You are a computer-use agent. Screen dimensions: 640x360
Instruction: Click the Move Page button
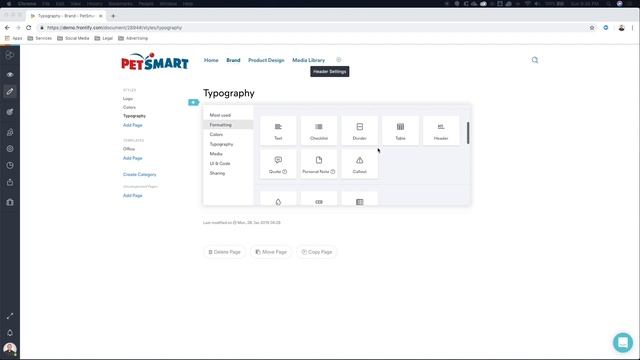(271, 252)
